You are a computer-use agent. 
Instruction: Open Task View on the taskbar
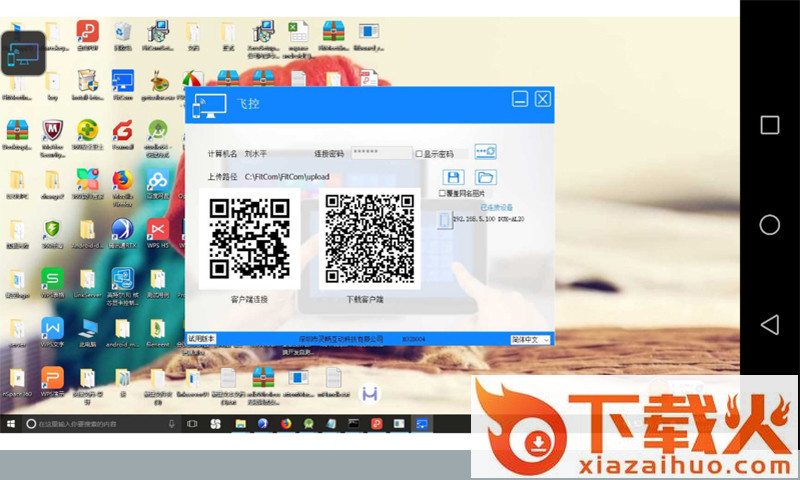point(192,424)
